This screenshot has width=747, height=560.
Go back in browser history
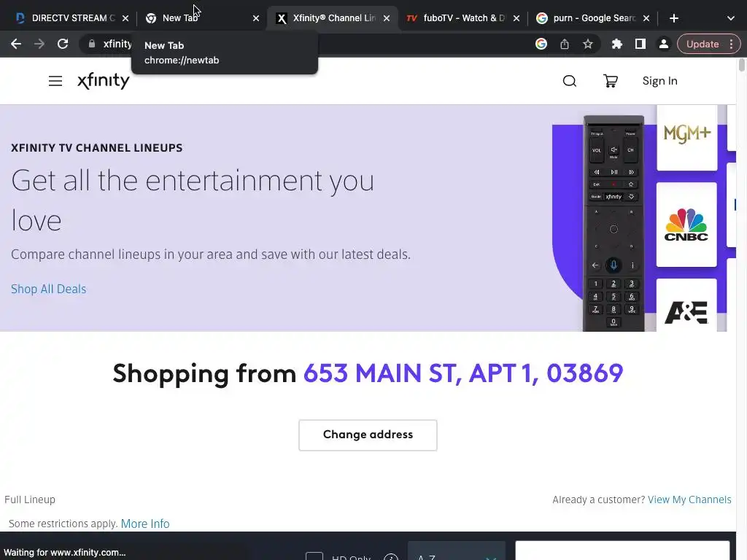click(16, 44)
